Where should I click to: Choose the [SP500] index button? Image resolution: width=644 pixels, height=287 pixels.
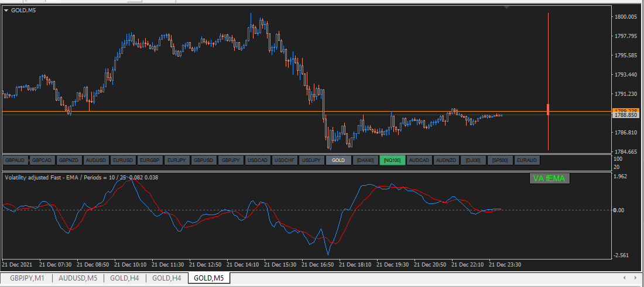[x=500, y=160]
